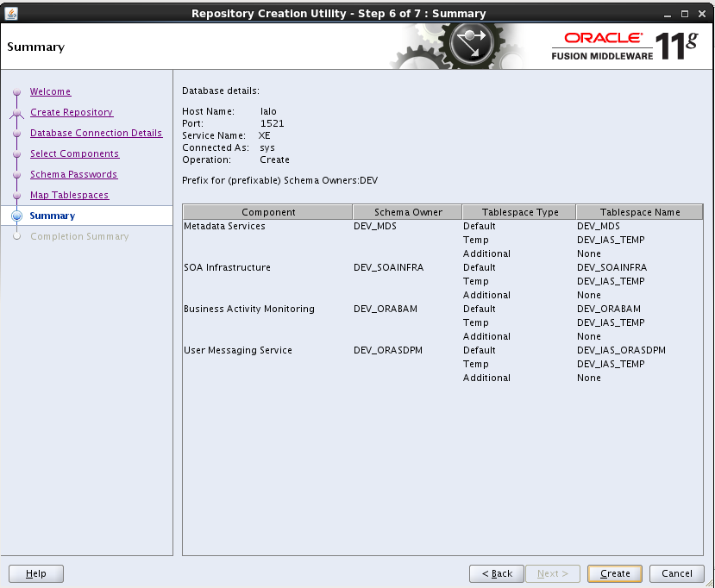Open the Welcome step link
Image resolution: width=715 pixels, height=588 pixels.
pos(50,92)
